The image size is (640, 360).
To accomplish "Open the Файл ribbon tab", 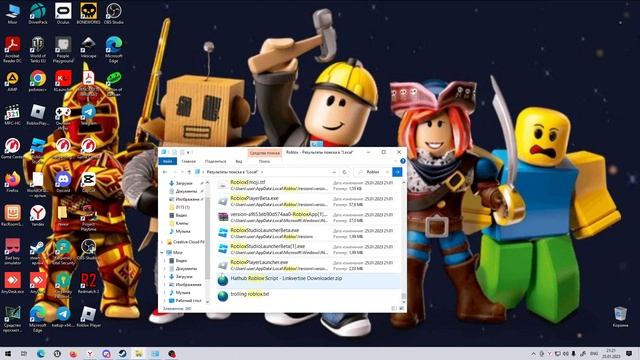I will [x=167, y=162].
